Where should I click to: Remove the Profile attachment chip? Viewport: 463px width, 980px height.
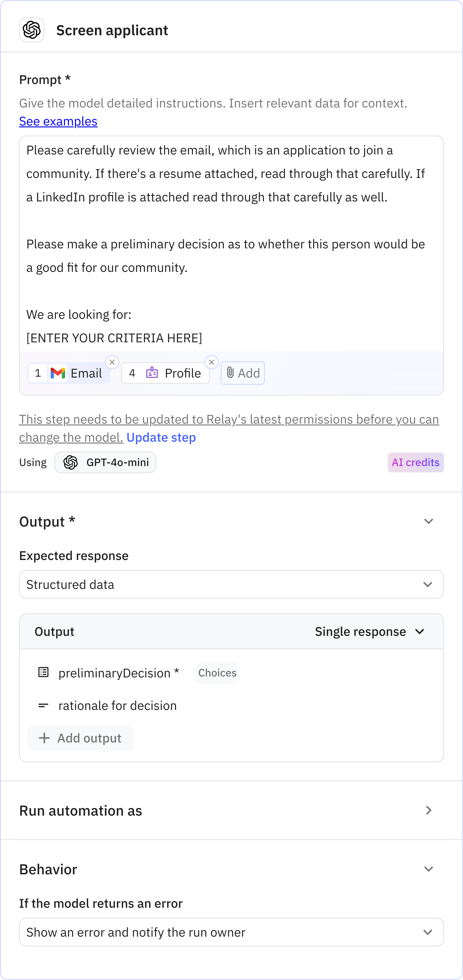click(x=212, y=362)
